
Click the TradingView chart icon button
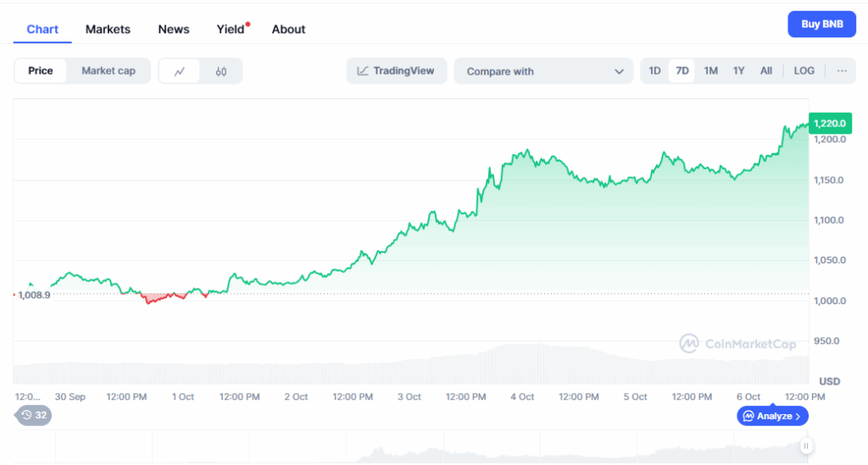396,71
